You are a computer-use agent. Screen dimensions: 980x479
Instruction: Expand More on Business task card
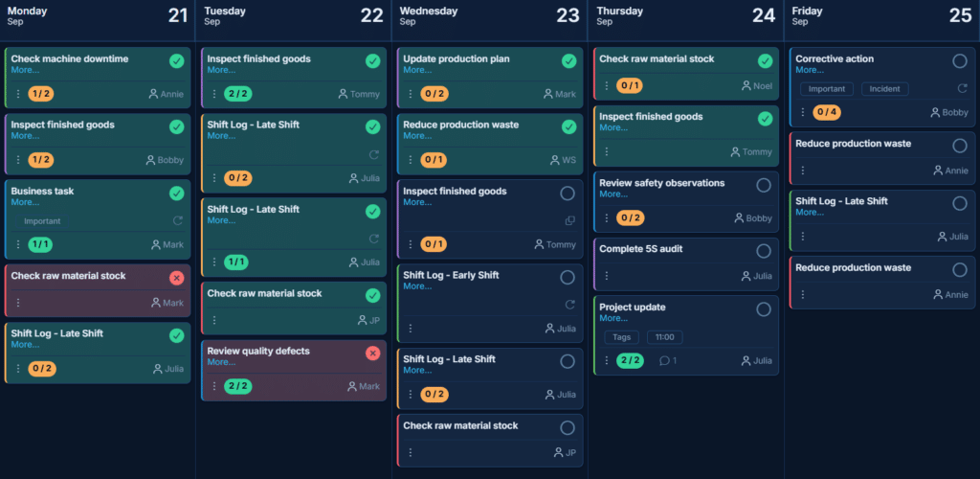coord(25,202)
